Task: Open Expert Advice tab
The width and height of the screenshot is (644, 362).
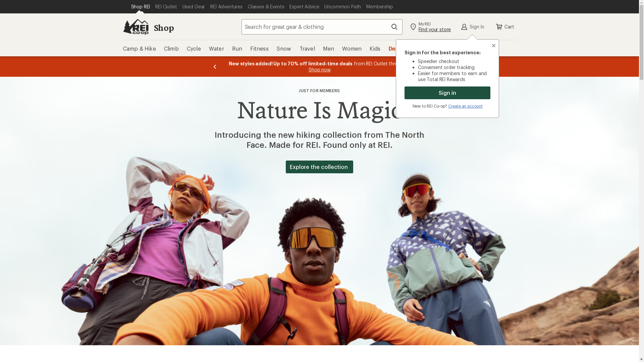Action: coord(304,7)
